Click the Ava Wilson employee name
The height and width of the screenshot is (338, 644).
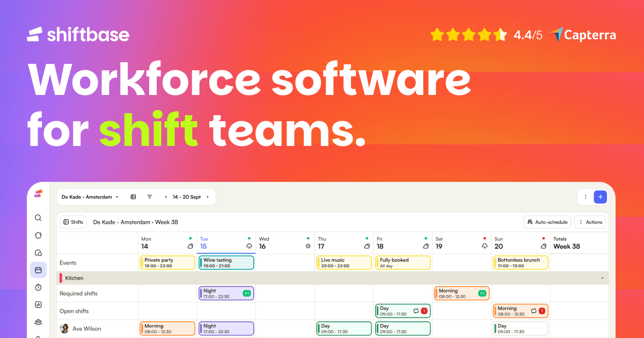pos(86,328)
